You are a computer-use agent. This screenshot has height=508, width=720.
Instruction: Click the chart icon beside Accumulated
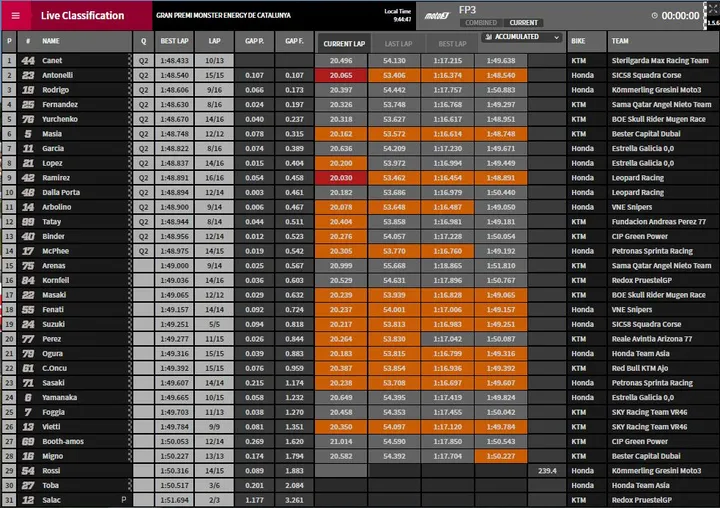click(x=489, y=37)
